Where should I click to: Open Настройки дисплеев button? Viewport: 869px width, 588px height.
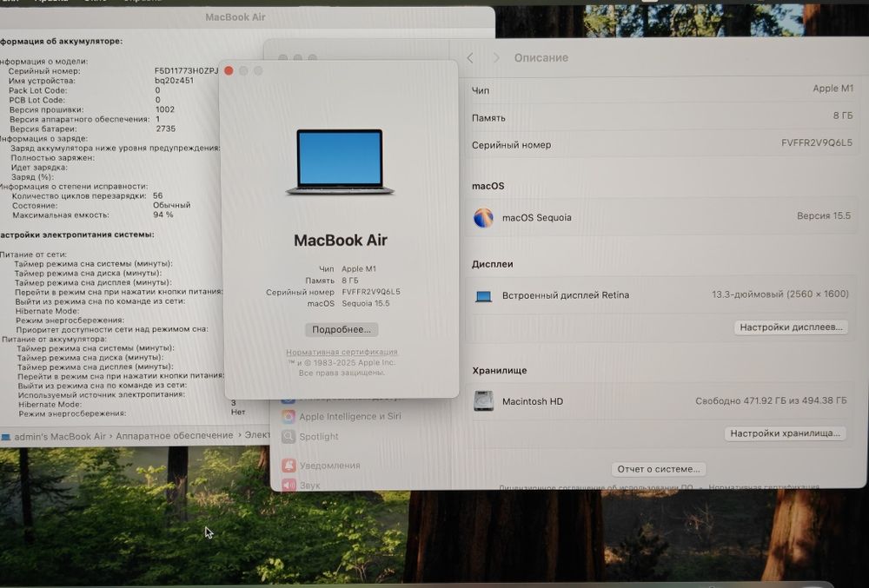coord(791,327)
